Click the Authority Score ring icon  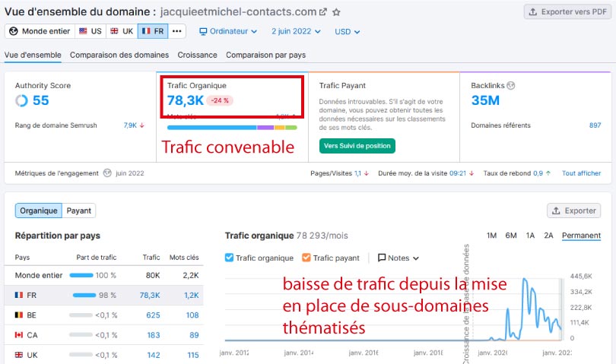coord(21,101)
